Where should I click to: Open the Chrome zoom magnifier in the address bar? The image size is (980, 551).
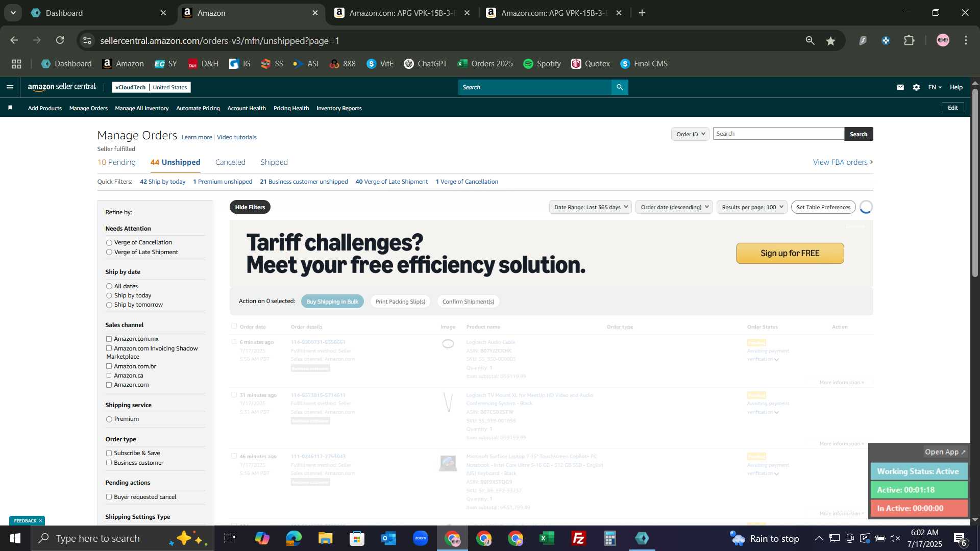(810, 41)
